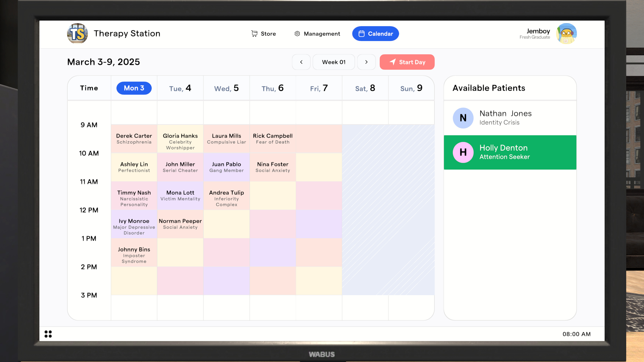Click the Rick Campbell Fear of Death session

pyautogui.click(x=273, y=139)
